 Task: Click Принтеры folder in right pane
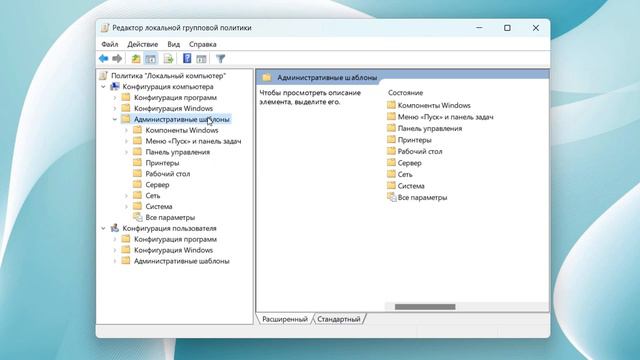[414, 140]
